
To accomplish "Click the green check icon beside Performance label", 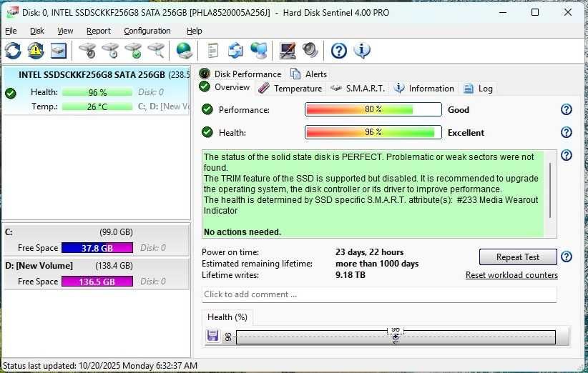I will pyautogui.click(x=207, y=109).
